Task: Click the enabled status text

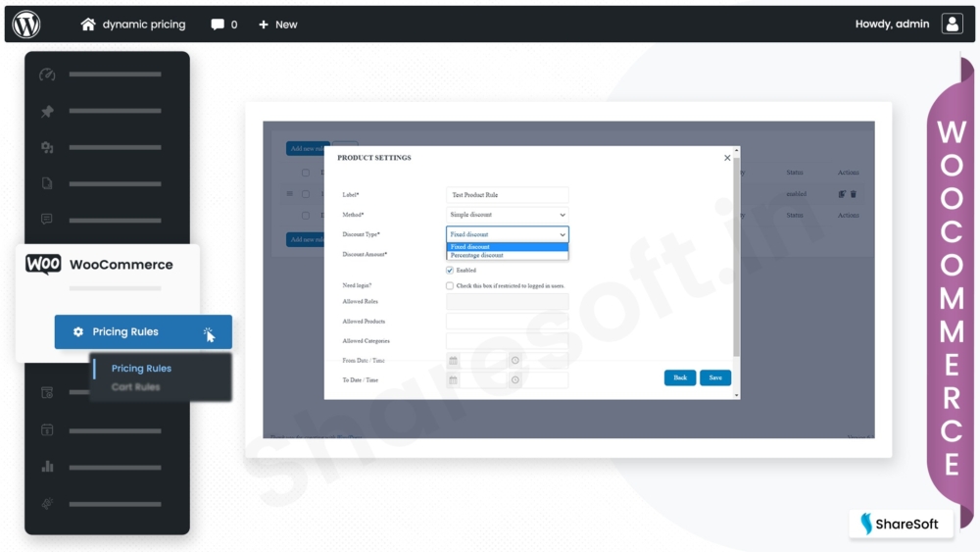Action: [x=796, y=194]
